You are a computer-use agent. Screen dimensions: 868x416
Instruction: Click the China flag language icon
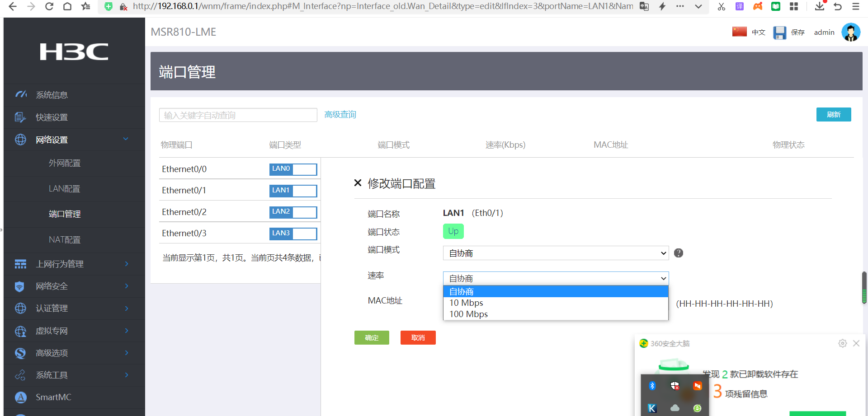(740, 32)
